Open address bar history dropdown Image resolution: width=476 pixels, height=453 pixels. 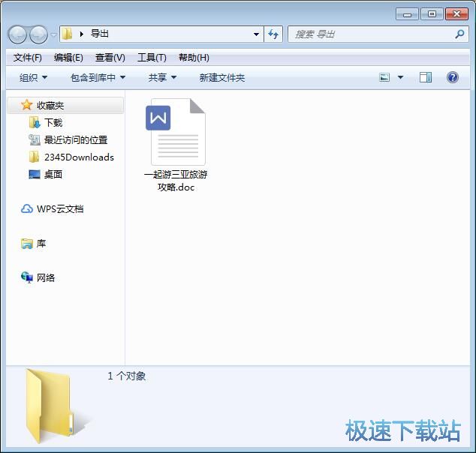[256, 34]
